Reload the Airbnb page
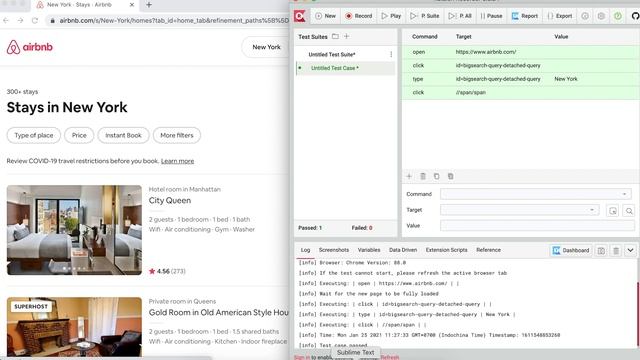The height and width of the screenshot is (360, 640). [35, 20]
